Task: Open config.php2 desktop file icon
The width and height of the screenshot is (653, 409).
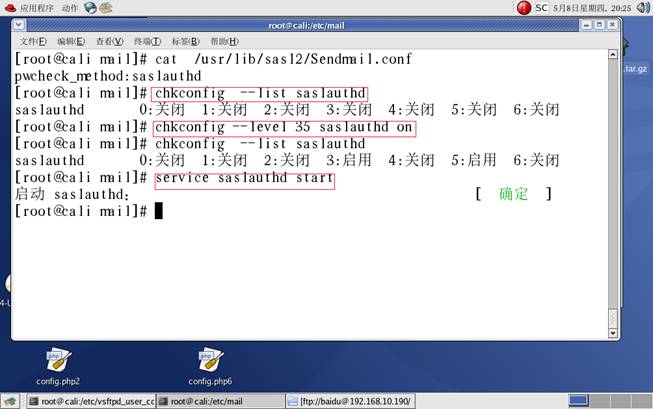Action: pyautogui.click(x=56, y=362)
